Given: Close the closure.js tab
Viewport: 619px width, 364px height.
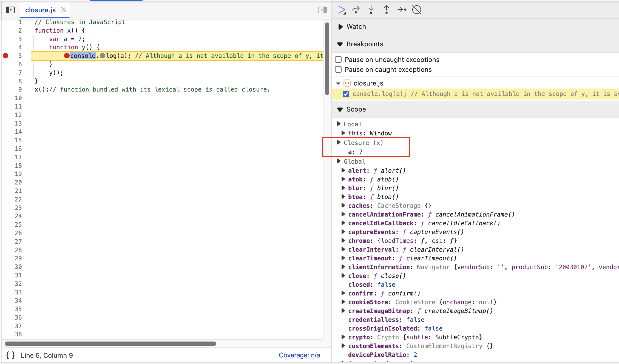Looking at the screenshot, I should tap(64, 10).
